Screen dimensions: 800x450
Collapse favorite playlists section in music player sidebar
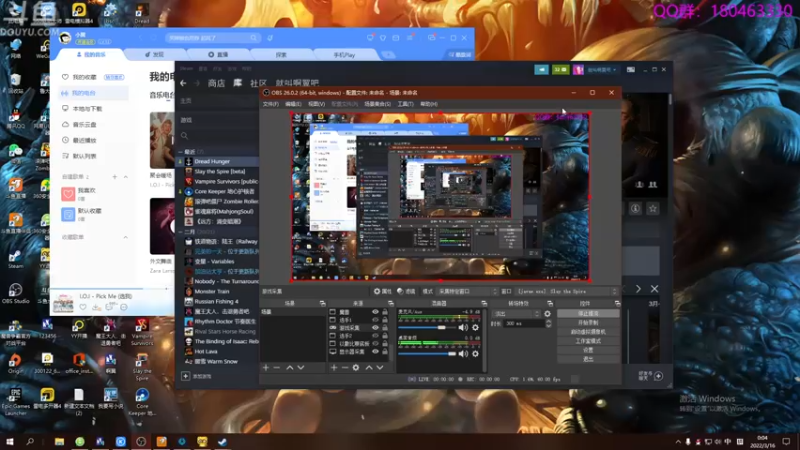126,237
